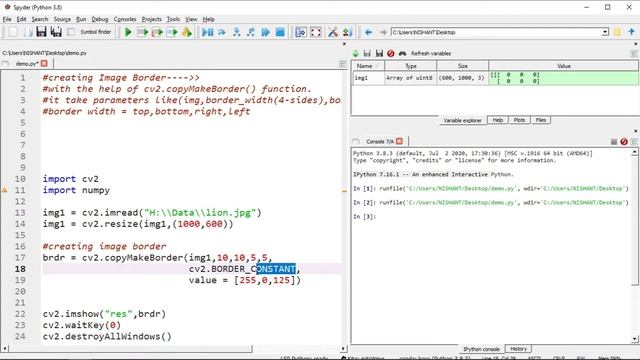Click Search variables binoculars icon

pyautogui.click(x=402, y=53)
